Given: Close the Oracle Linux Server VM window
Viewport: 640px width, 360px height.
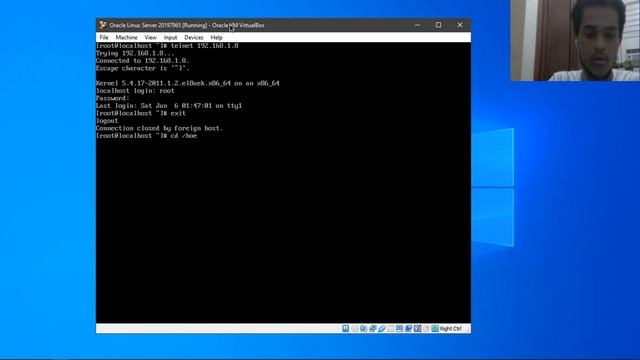Looking at the screenshot, I should click(460, 25).
